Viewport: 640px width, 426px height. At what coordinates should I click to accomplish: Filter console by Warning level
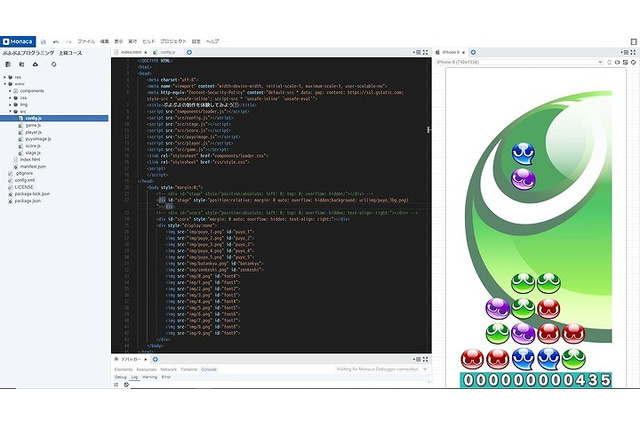(150, 377)
